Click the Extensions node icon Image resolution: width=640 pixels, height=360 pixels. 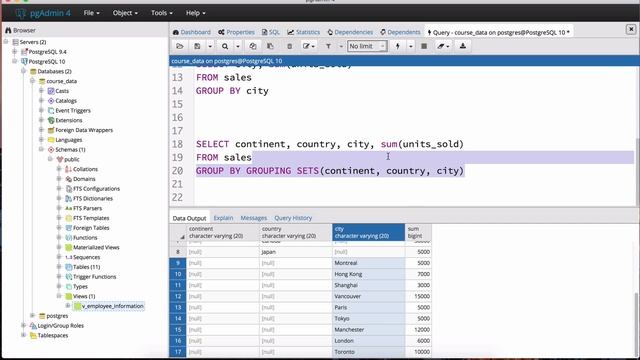point(51,120)
